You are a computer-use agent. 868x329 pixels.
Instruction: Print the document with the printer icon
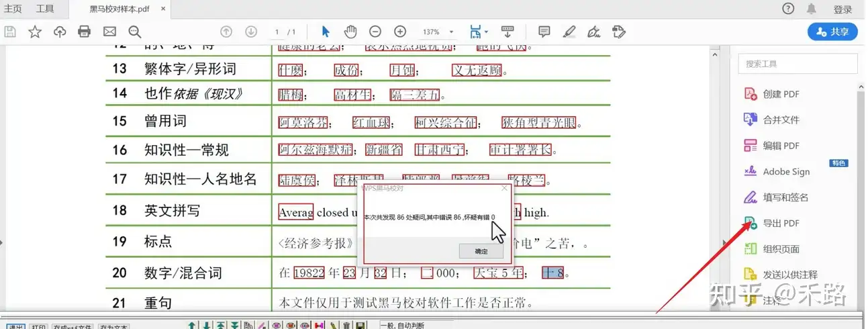tap(84, 32)
